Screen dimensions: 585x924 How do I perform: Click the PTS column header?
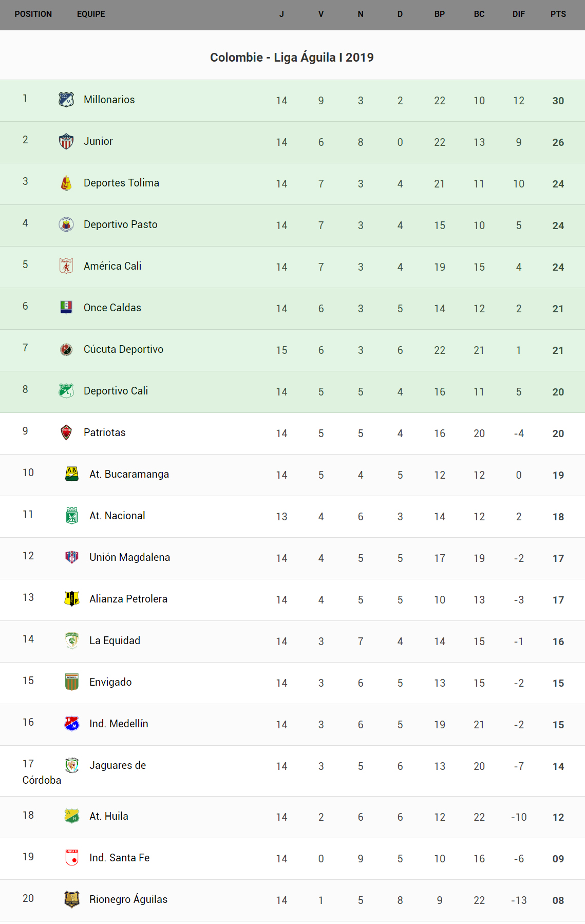click(x=558, y=14)
